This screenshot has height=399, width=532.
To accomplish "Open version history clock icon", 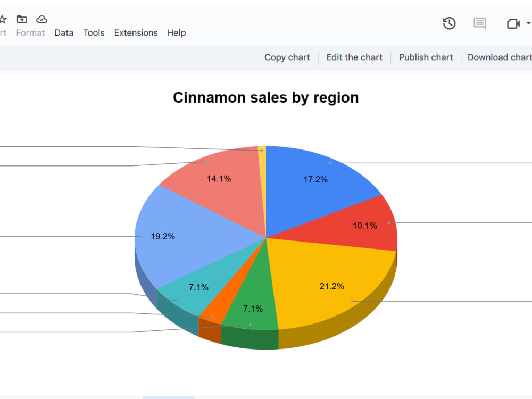I will pyautogui.click(x=449, y=23).
